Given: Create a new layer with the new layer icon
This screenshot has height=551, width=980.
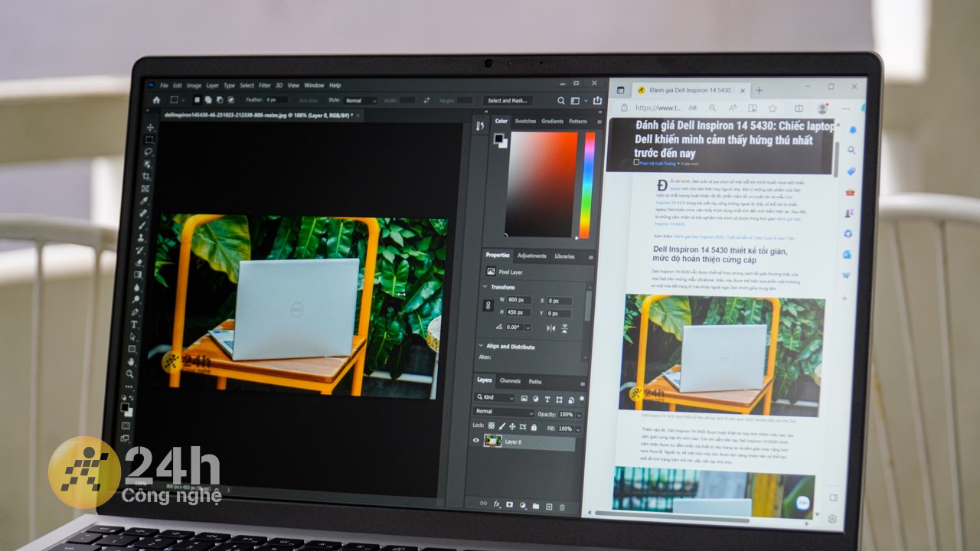Looking at the screenshot, I should click(x=549, y=506).
